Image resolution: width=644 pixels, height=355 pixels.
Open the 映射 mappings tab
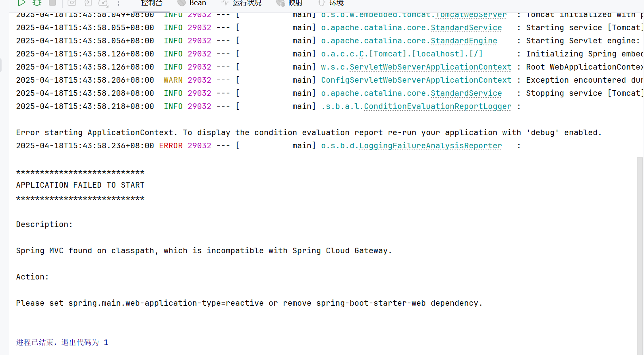pyautogui.click(x=290, y=3)
